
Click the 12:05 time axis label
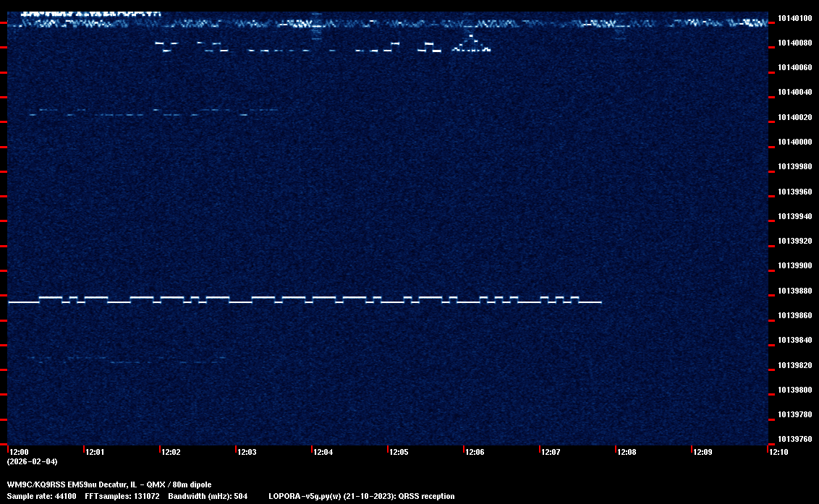tap(399, 452)
